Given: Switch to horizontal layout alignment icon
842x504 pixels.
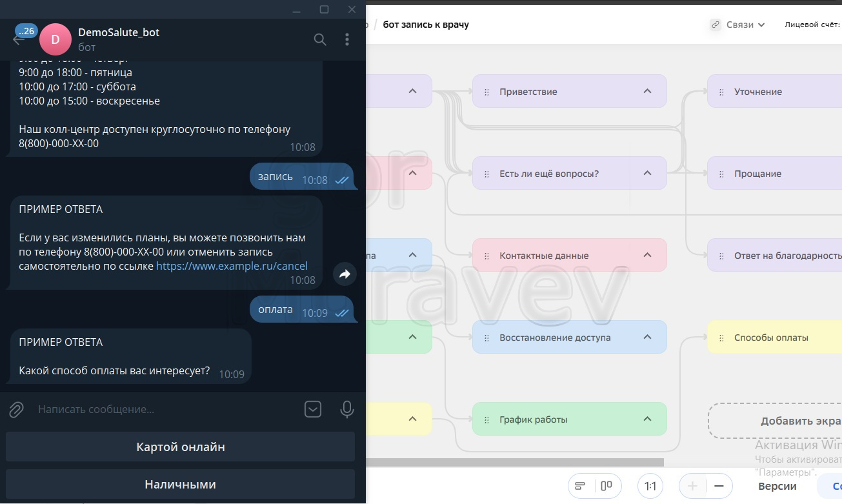Looking at the screenshot, I should coord(580,486).
